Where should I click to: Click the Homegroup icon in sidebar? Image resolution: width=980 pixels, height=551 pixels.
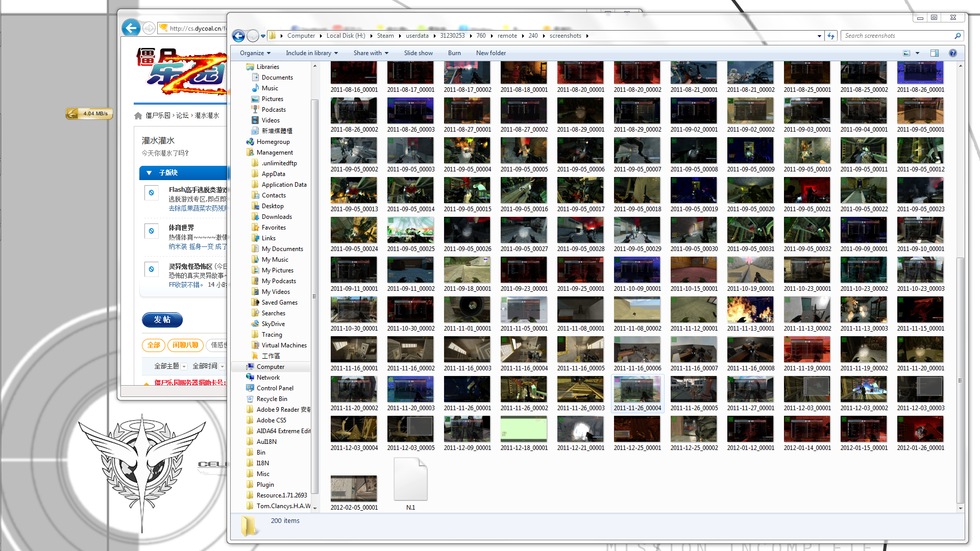(x=250, y=142)
